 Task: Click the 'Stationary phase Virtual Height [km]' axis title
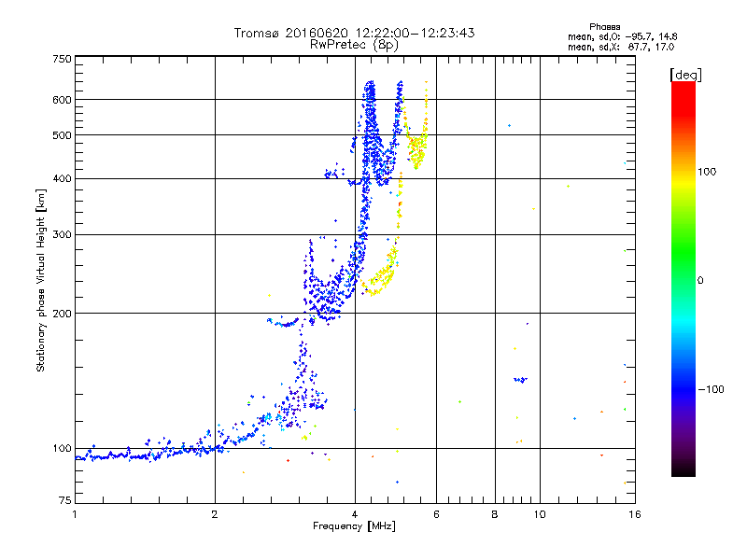(x=41, y=280)
